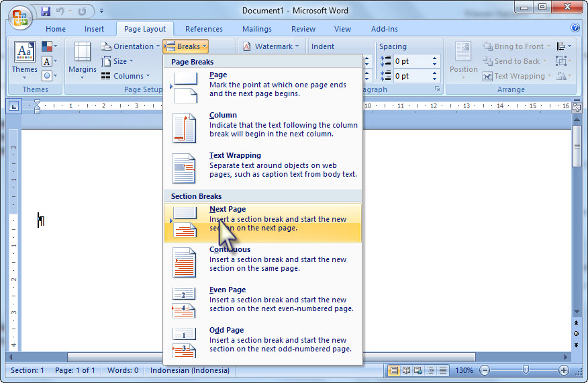The width and height of the screenshot is (588, 383).
Task: Choose the Continuous section break
Action: point(263,262)
